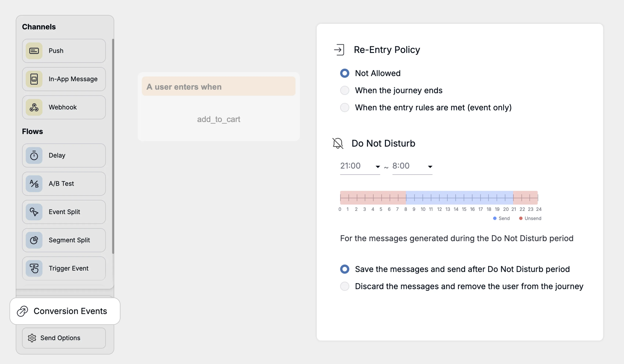Add an A/B Test flow block
624x364 pixels.
tap(64, 184)
